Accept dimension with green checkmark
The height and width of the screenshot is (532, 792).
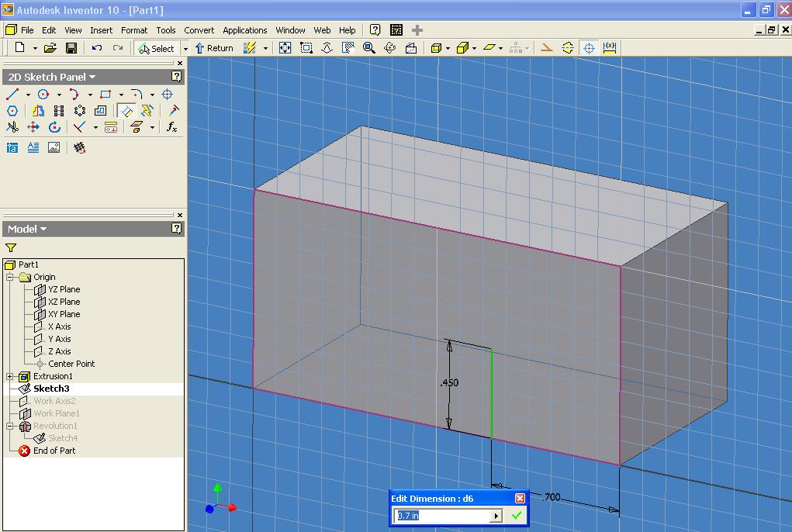coord(516,516)
